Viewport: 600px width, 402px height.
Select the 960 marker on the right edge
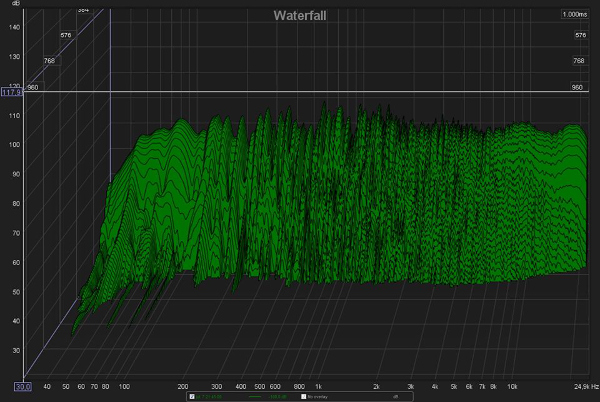pyautogui.click(x=577, y=87)
